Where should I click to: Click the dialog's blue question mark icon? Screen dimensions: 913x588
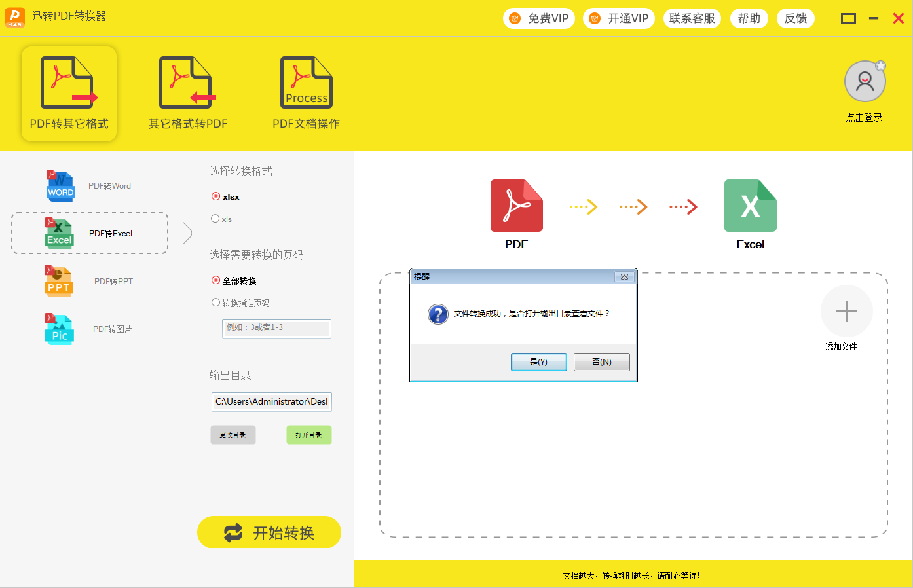tap(438, 314)
